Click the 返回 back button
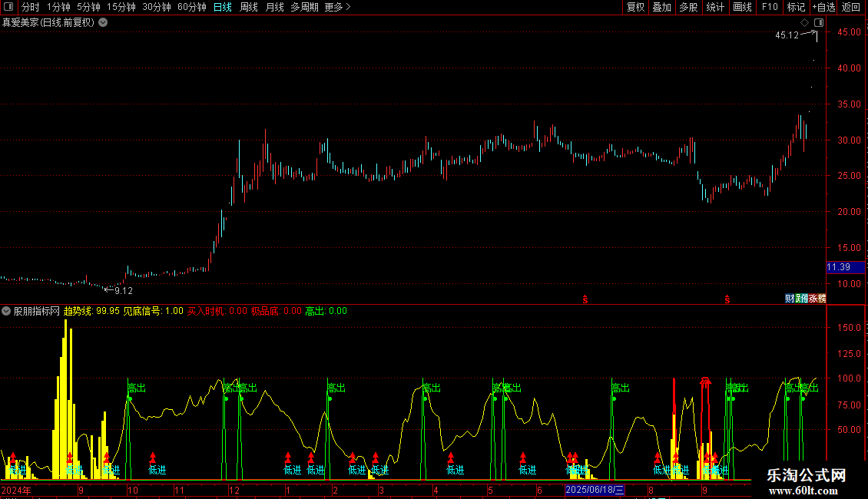The image size is (868, 499). coord(851,7)
